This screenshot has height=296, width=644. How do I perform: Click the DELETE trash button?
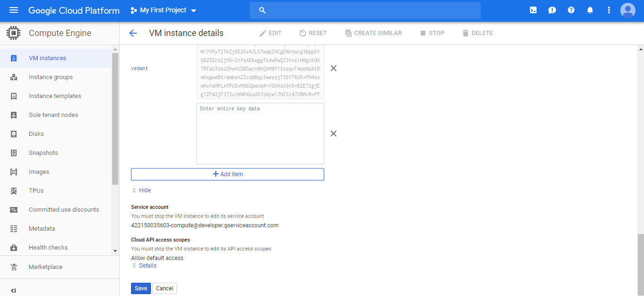[477, 33]
